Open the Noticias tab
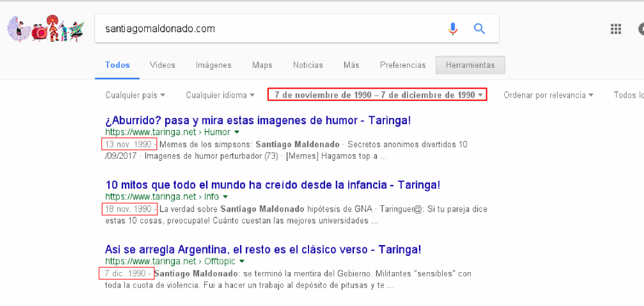The width and height of the screenshot is (644, 306). 307,65
